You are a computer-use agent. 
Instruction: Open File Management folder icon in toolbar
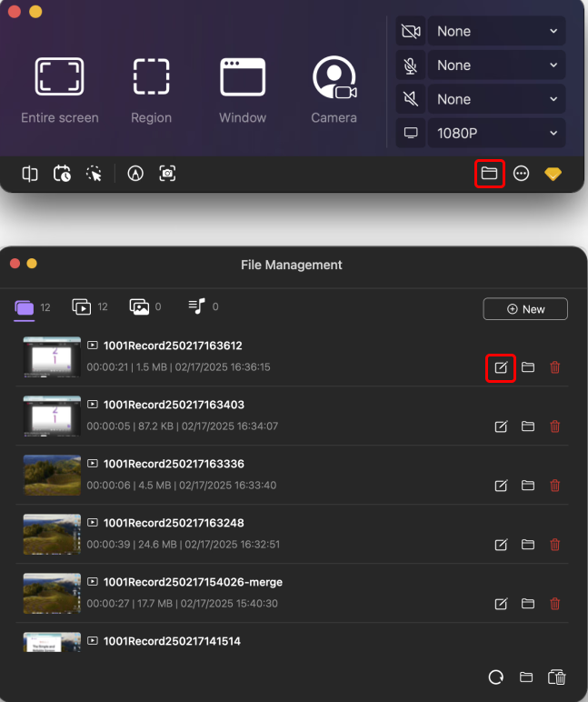coord(490,174)
